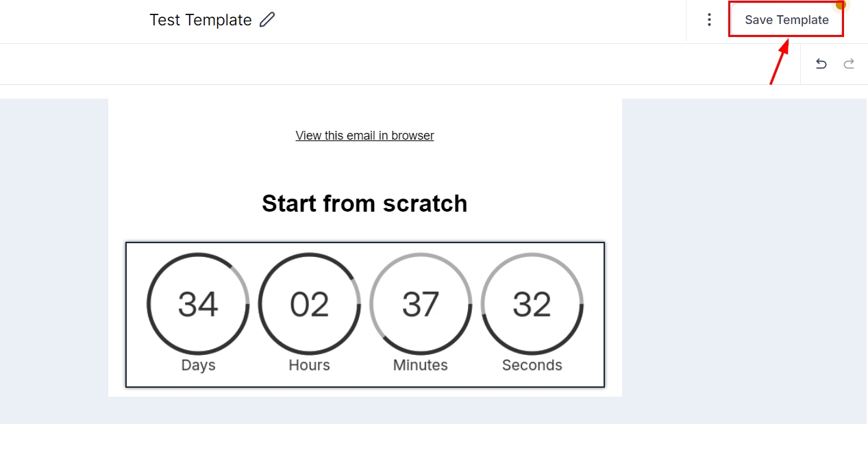Click the 'Test Template' title text
This screenshot has width=868, height=459.
pyautogui.click(x=200, y=20)
